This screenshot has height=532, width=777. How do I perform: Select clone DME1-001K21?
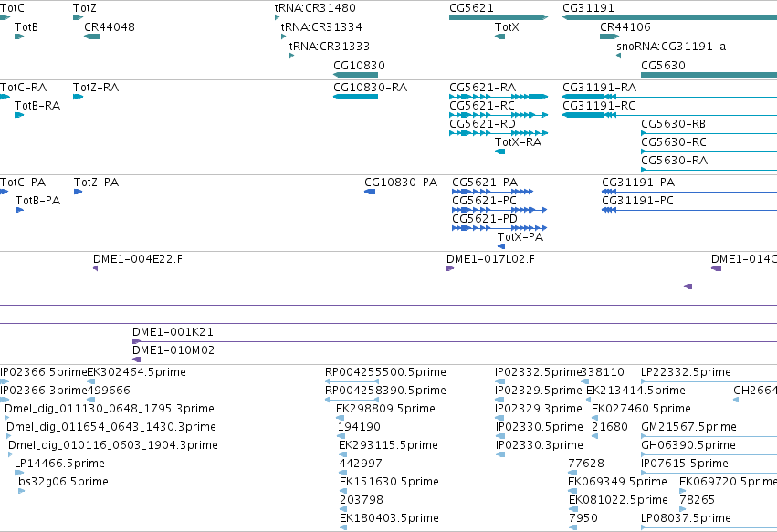[x=173, y=332]
